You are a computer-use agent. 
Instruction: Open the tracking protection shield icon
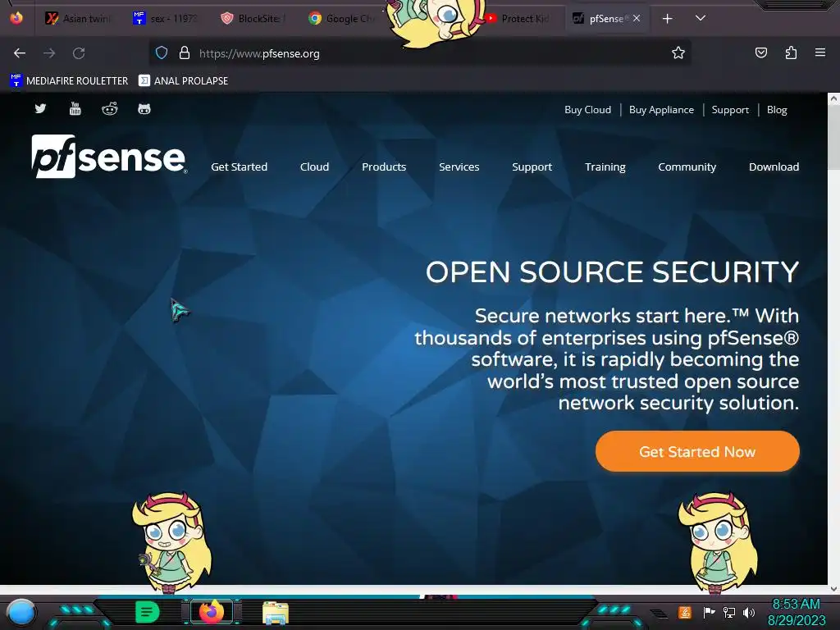click(x=162, y=52)
